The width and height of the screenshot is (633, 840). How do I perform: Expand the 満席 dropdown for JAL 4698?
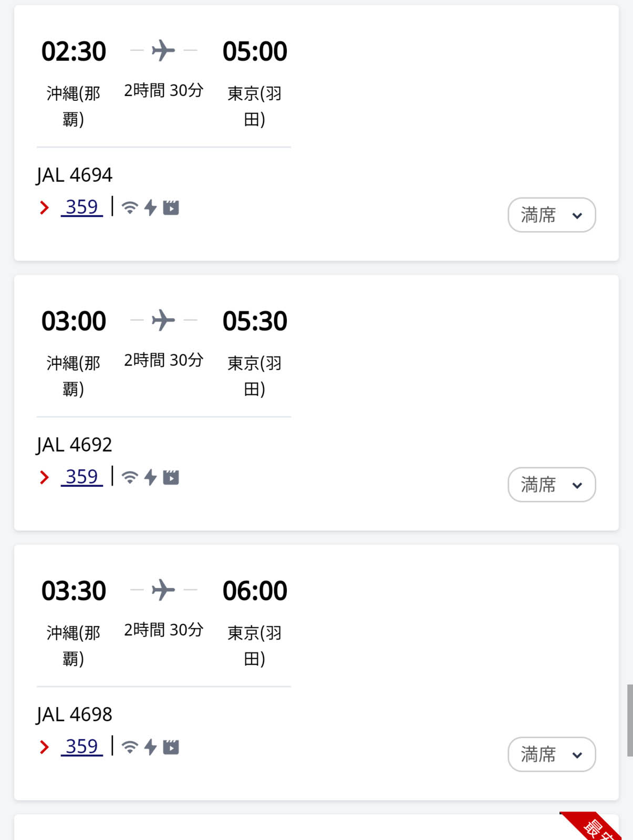point(552,754)
